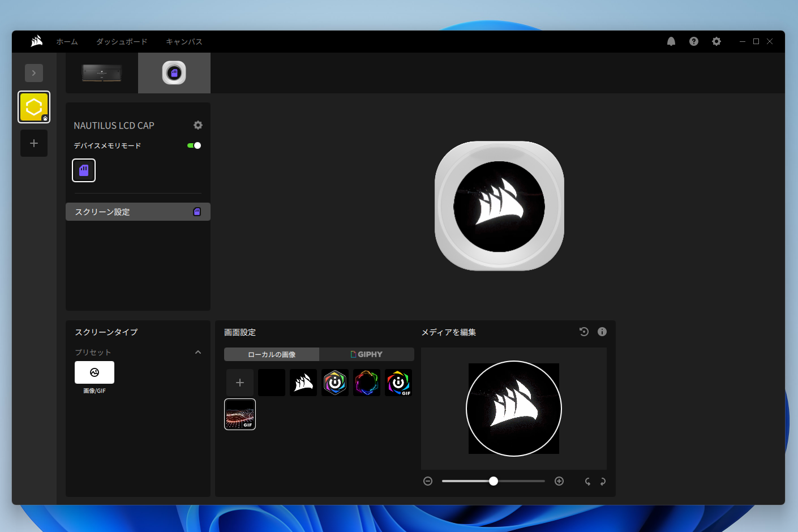
Task: Add a new profile with plus button
Action: (x=34, y=143)
